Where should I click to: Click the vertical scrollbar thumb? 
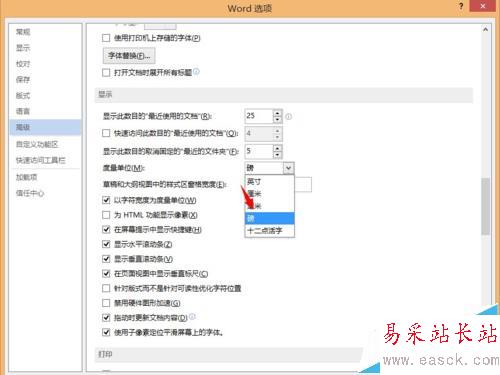pyautogui.click(x=486, y=207)
